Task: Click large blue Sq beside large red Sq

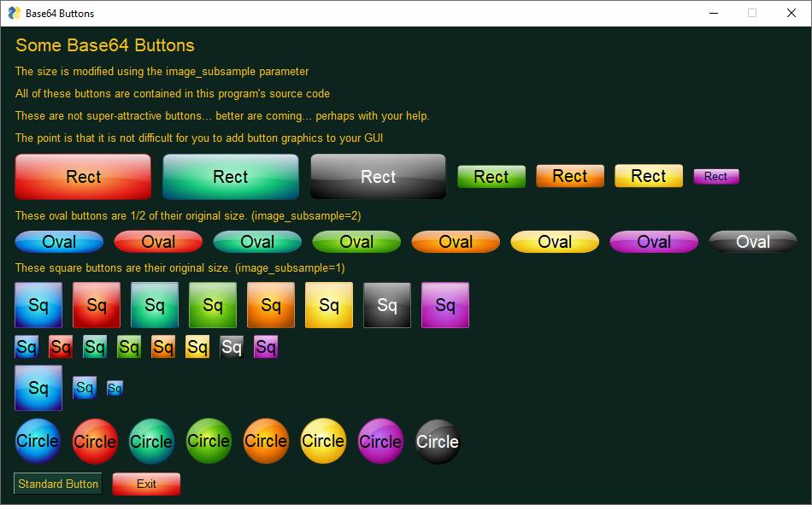Action: click(x=38, y=305)
